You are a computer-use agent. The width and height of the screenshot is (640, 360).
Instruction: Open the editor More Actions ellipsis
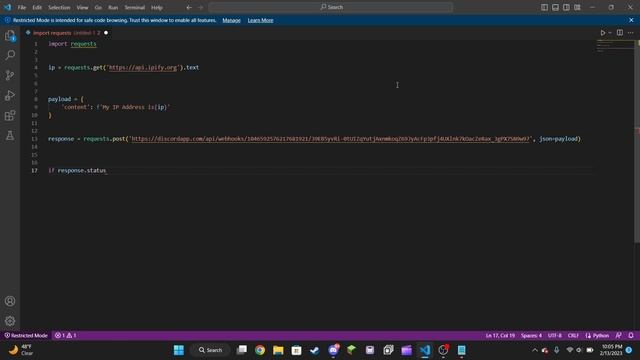click(631, 33)
